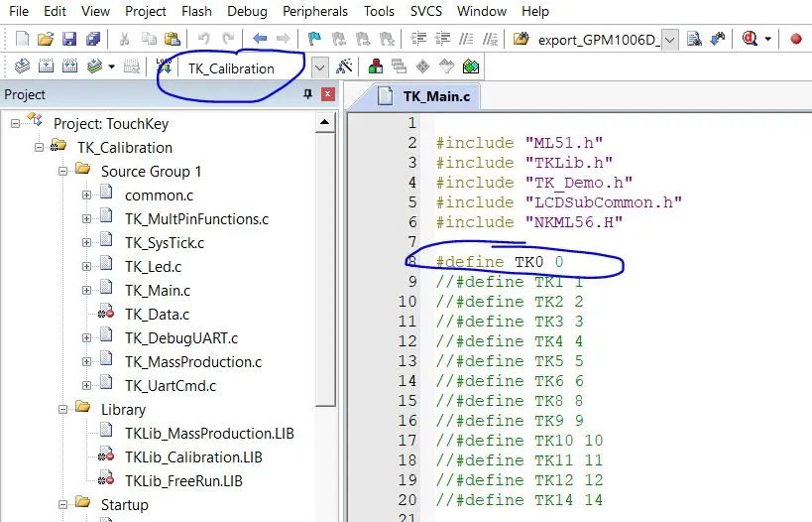Open the Pack Installer
Screen dimensions: 812x522
pos(471,66)
